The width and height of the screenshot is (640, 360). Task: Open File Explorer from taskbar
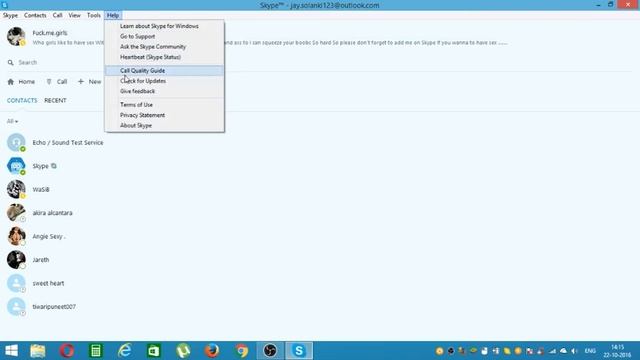click(38, 351)
